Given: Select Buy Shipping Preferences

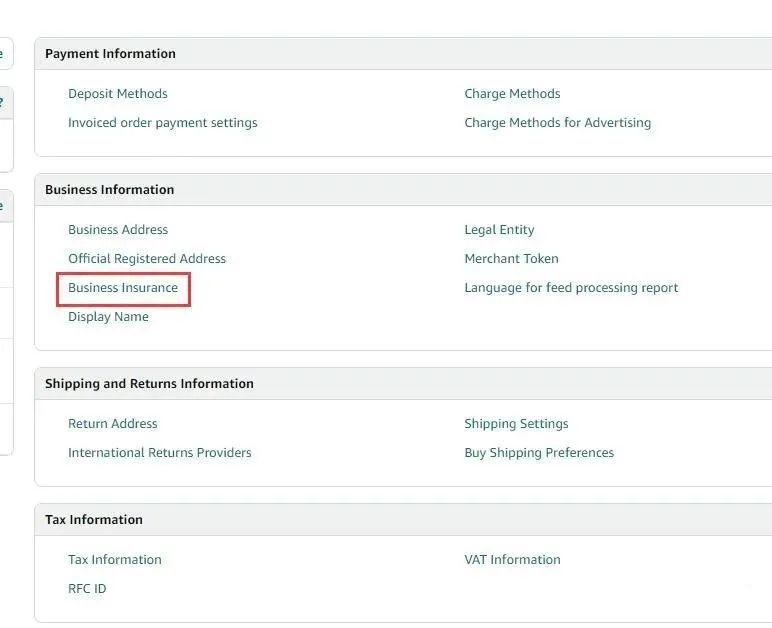Looking at the screenshot, I should click(x=539, y=452).
